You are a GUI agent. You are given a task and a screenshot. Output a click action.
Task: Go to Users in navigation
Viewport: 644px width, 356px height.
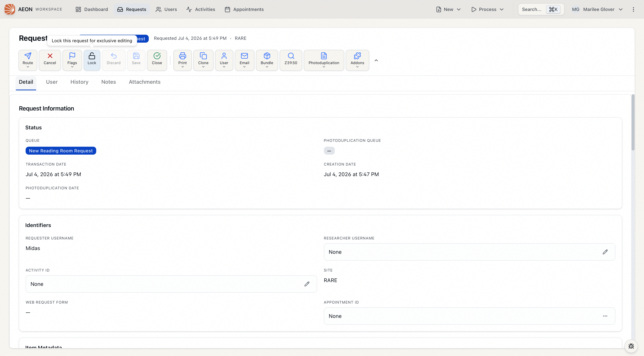(x=166, y=9)
